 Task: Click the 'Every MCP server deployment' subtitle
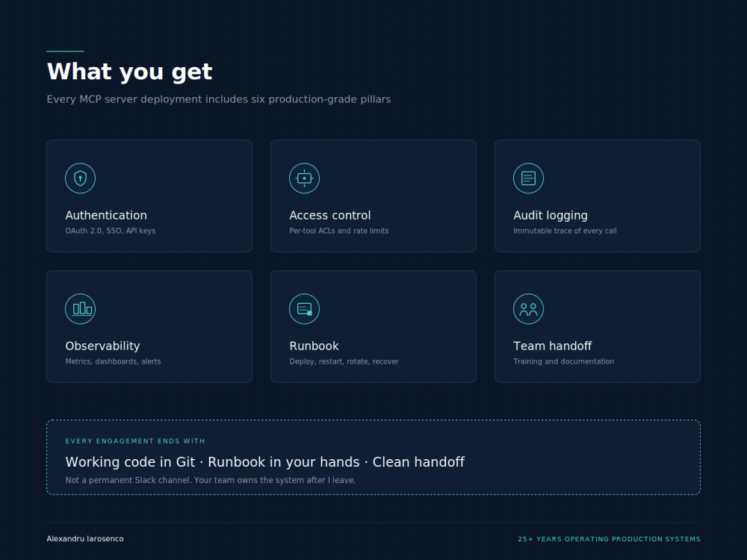(219, 99)
